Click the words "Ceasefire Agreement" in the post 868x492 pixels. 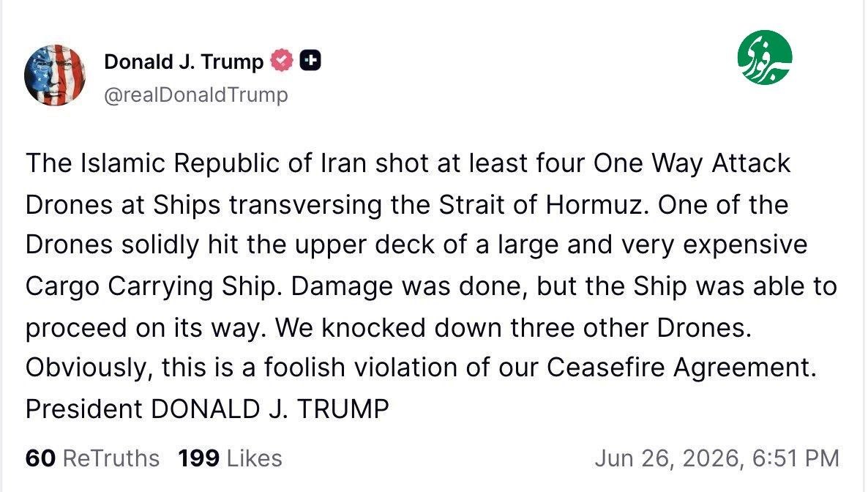(x=681, y=368)
